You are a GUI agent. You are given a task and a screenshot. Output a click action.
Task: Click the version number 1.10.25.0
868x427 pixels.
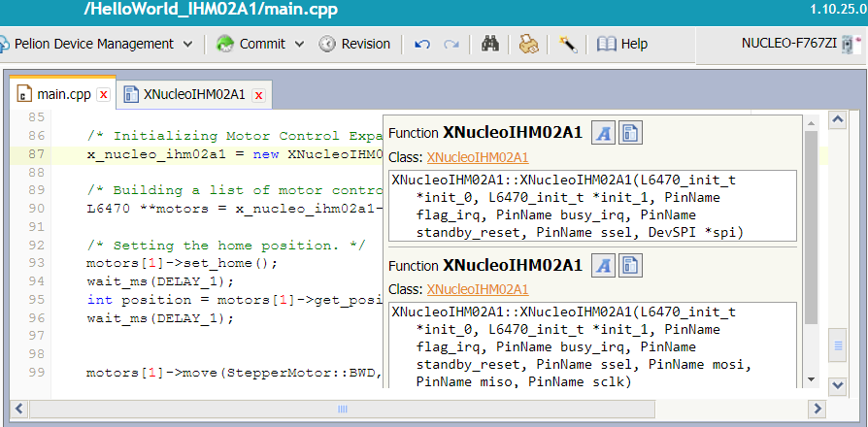(838, 10)
